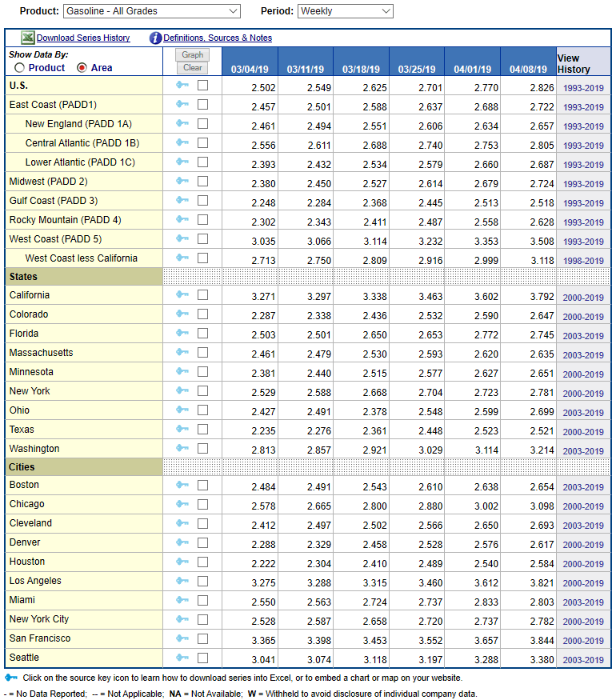Tick the Florida row checkbox
This screenshot has height=700, width=616.
[x=202, y=333]
